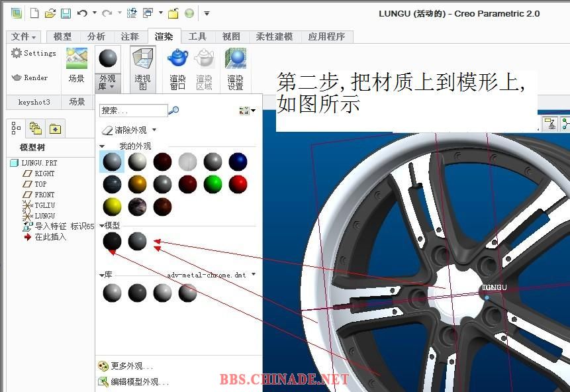The width and height of the screenshot is (570, 392).
Task: Toggle the 透视图 perspective view button
Action: [x=142, y=69]
